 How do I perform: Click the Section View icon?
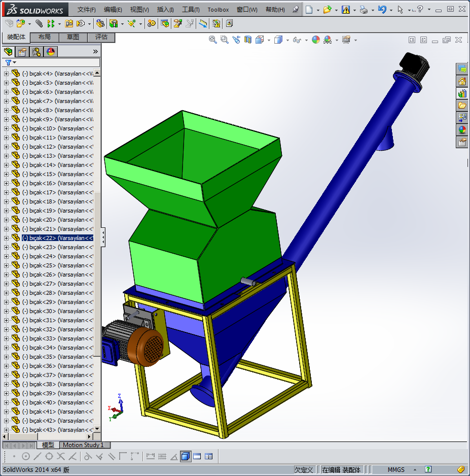pyautogui.click(x=248, y=40)
